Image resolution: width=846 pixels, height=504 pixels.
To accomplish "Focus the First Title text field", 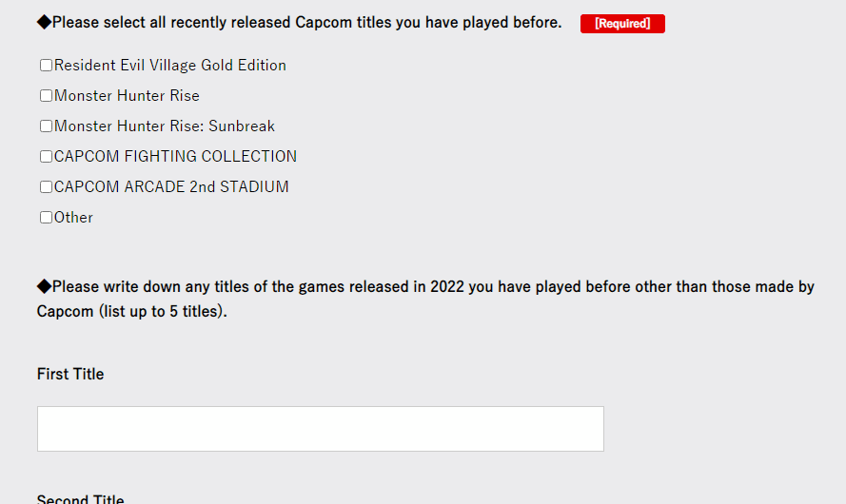I will [321, 429].
